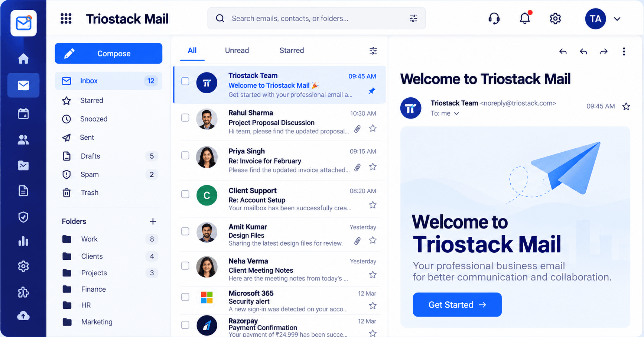This screenshot has width=644, height=337.
Task: Unpin the Triostack Team welcome email
Action: (372, 91)
